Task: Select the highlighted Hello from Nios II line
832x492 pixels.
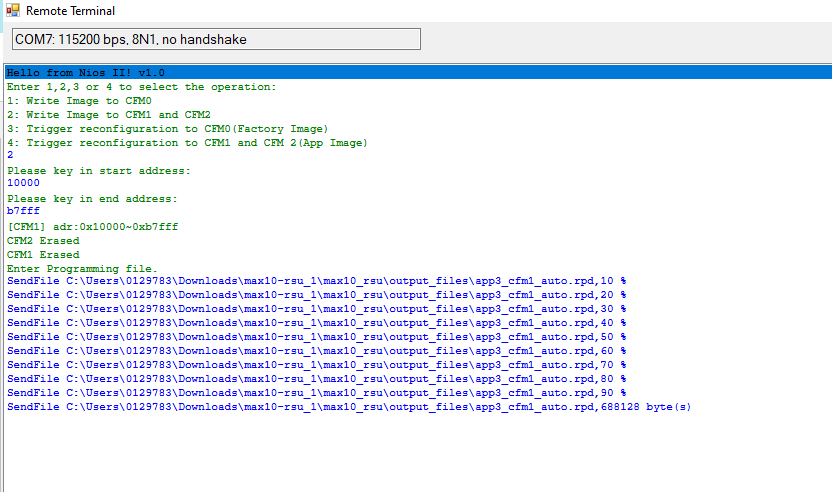Action: coord(85,73)
